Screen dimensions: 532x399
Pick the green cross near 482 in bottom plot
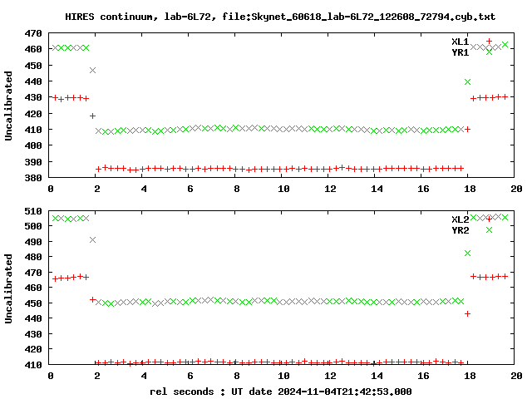[468, 253]
